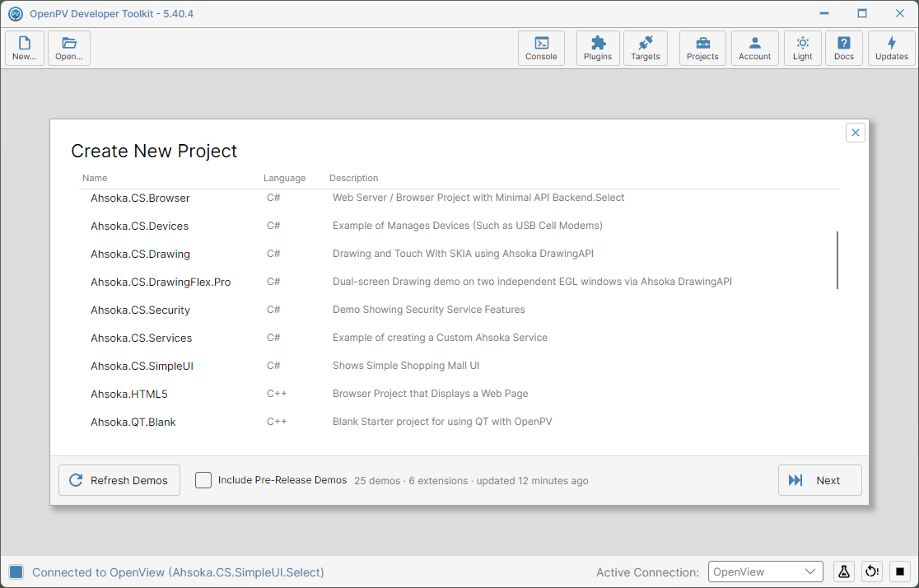Click Refresh Demos button
919x588 pixels.
click(119, 480)
